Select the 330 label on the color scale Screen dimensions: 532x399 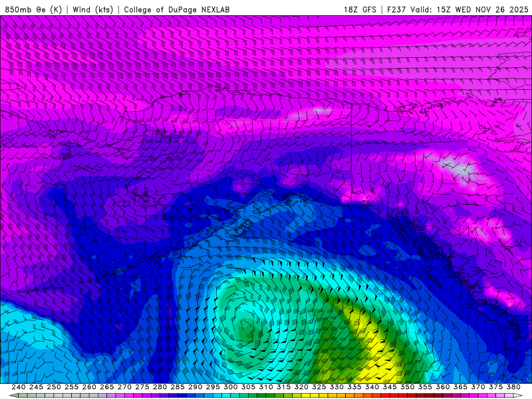point(336,387)
